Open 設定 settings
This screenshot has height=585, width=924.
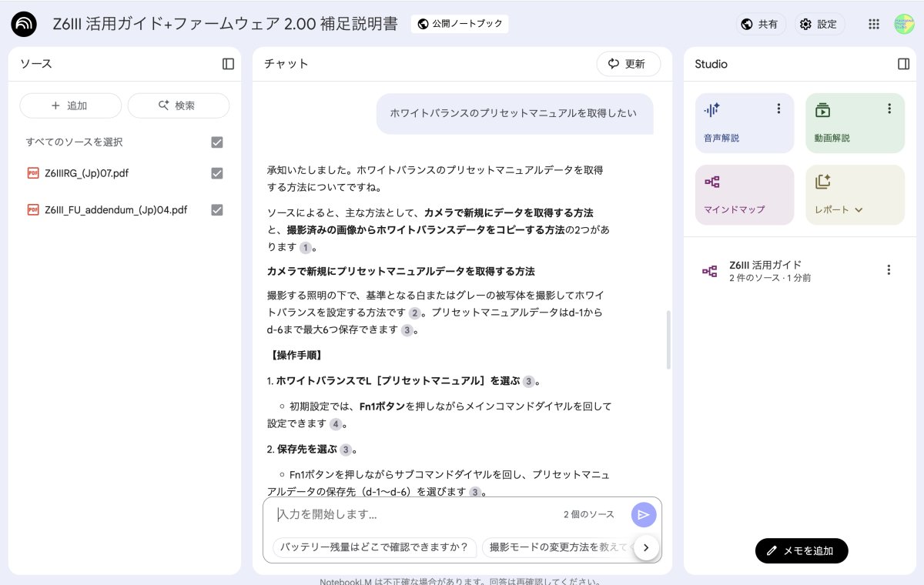[x=819, y=24]
